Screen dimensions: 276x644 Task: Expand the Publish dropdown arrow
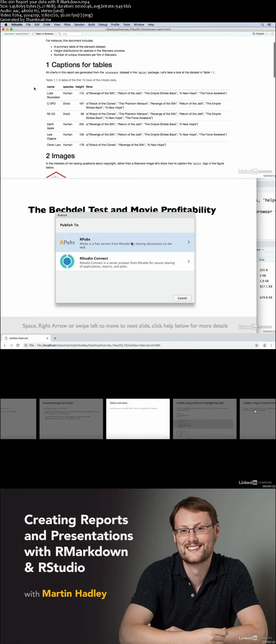tap(267, 34)
